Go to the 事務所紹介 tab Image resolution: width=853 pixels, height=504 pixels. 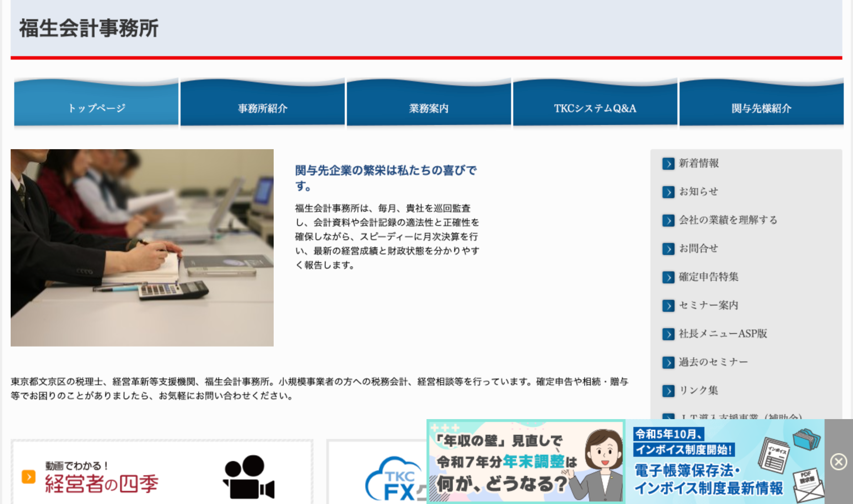pos(263,108)
